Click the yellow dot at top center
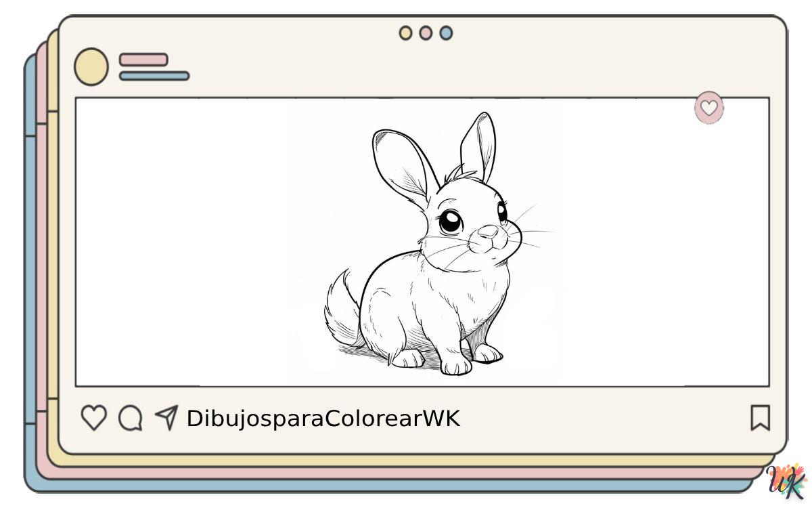Viewport: 812px width, 508px height. [x=405, y=33]
